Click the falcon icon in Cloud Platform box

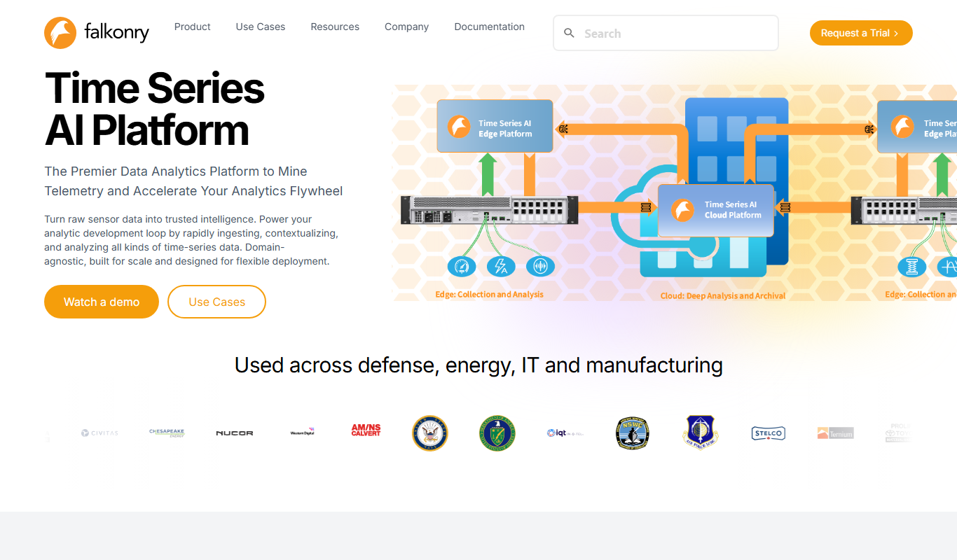tap(682, 210)
